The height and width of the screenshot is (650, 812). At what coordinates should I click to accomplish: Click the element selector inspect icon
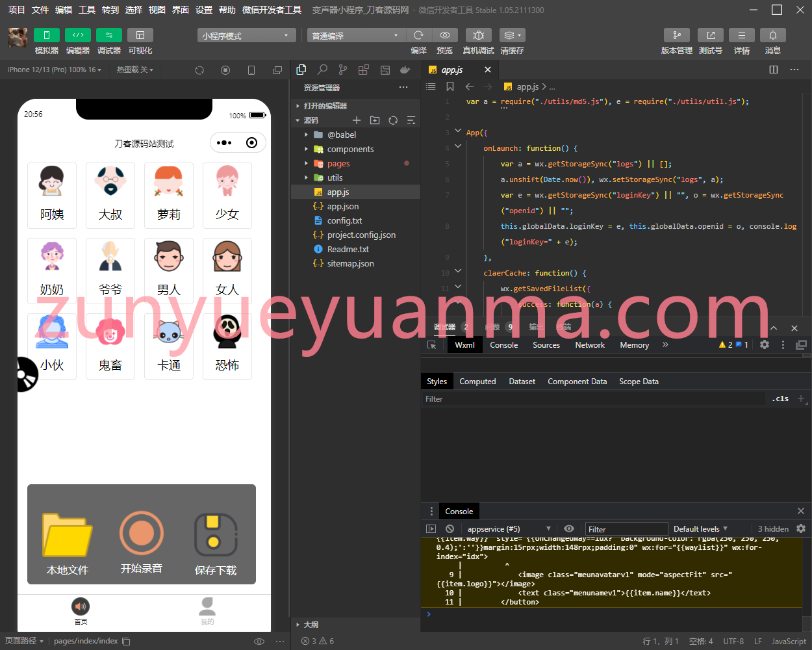[x=432, y=345]
